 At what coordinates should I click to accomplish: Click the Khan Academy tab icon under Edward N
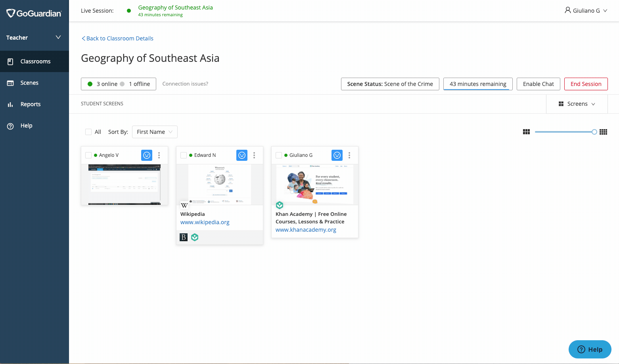(x=195, y=237)
